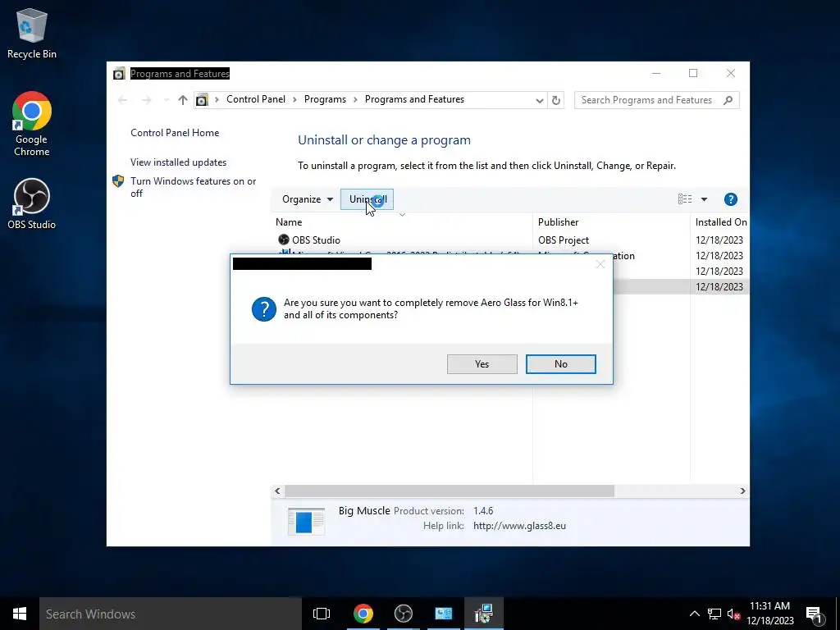Viewport: 840px width, 630px height.
Task: Go back using the back arrow
Action: (x=122, y=100)
